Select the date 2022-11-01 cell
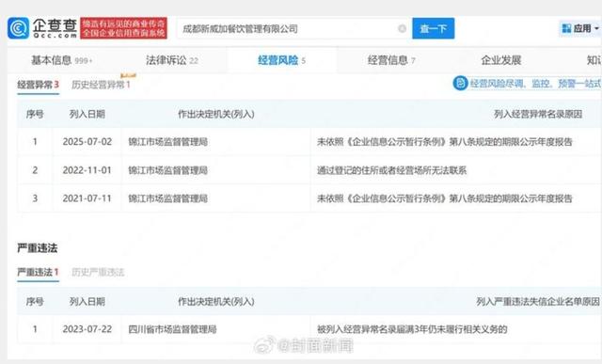602x364 pixels. [x=87, y=170]
